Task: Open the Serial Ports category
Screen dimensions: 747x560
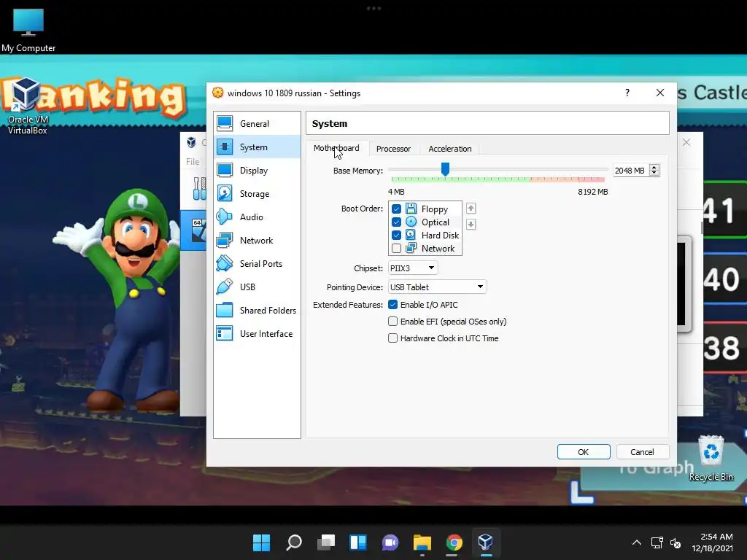Action: [257, 264]
